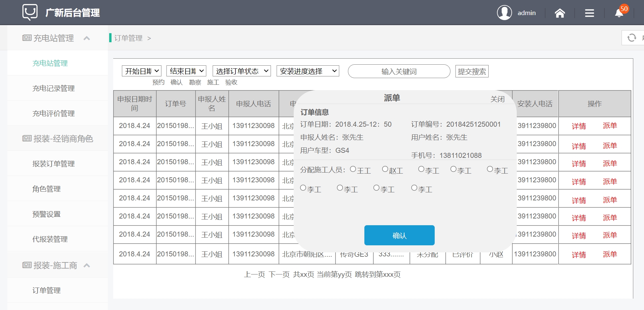Select third 李工 radio in second row
Image resolution: width=644 pixels, height=310 pixels.
point(376,188)
